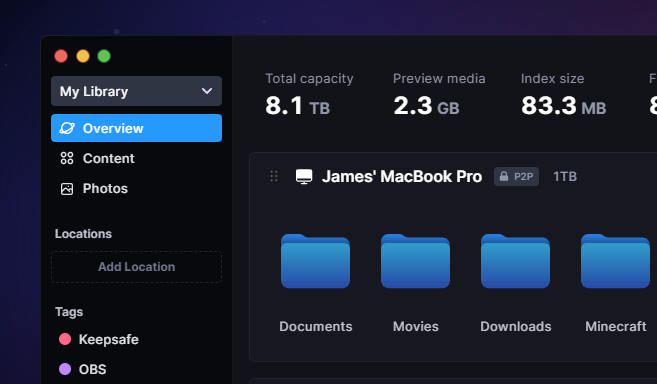
Task: Click the Add Location button
Action: [x=136, y=267]
